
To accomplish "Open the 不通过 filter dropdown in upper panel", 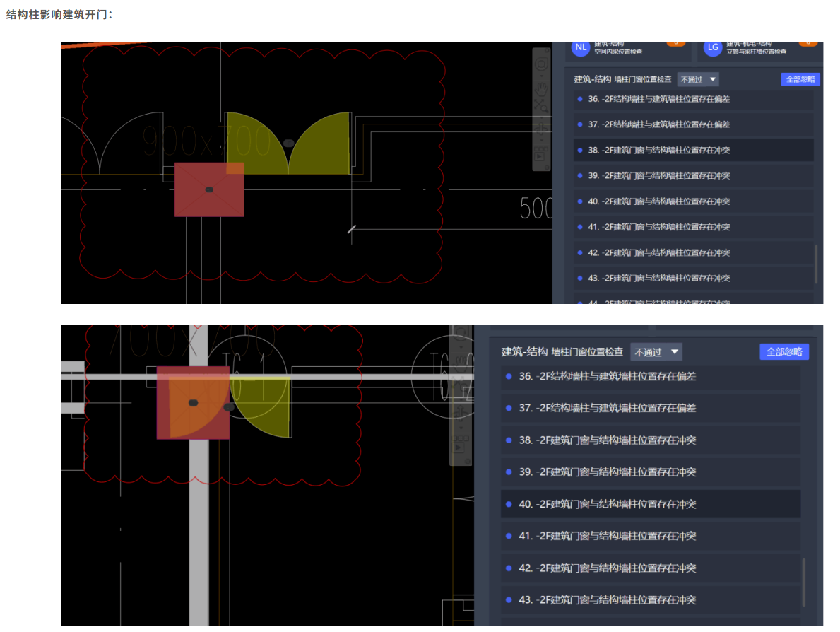I will coord(698,79).
